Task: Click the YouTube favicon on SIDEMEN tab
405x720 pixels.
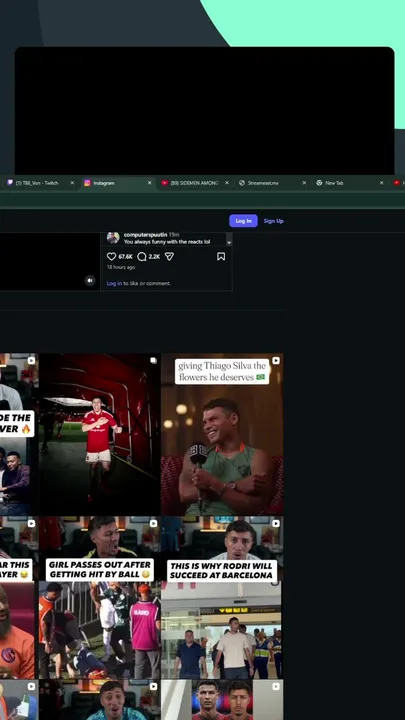Action: click(x=164, y=183)
